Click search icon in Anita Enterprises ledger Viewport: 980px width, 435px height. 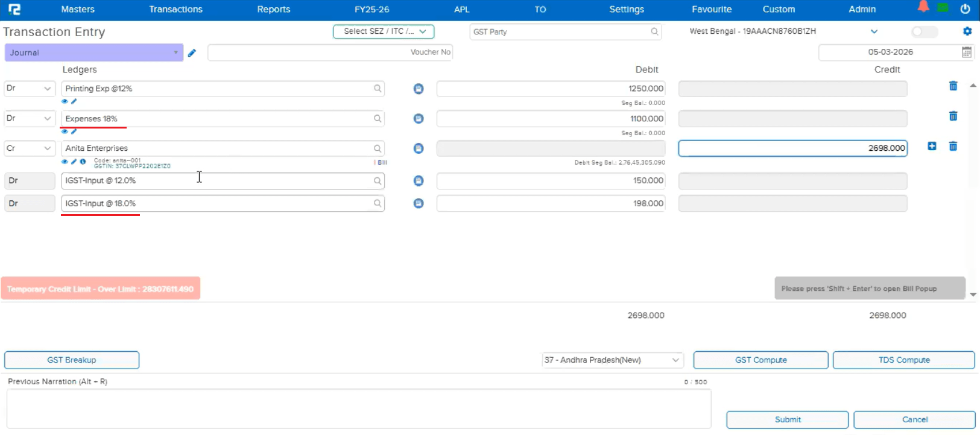pyautogui.click(x=378, y=148)
